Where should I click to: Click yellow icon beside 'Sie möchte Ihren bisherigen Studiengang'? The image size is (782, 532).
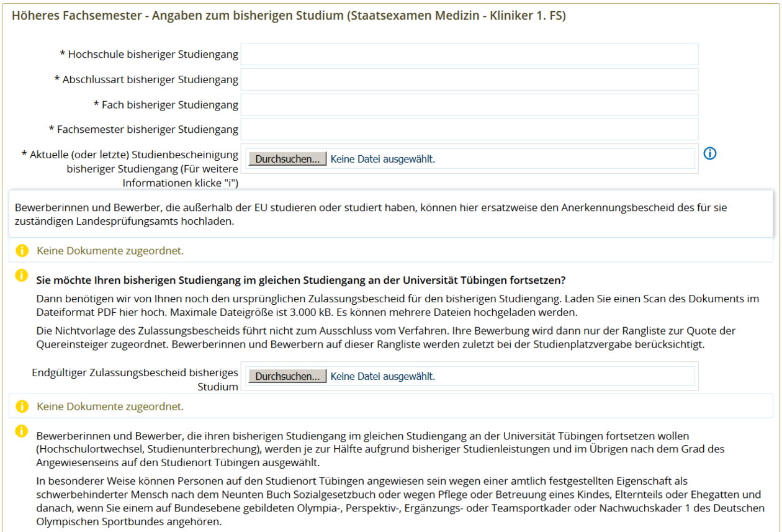(22, 275)
